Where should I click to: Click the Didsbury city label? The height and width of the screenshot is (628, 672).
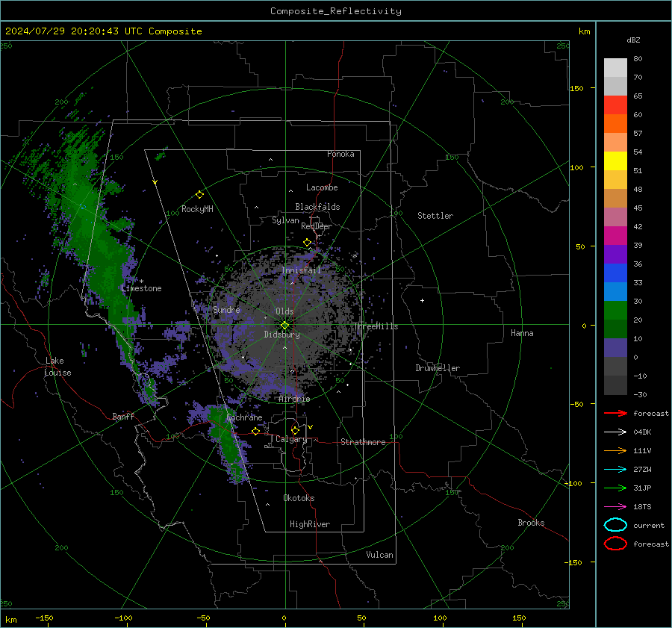pyautogui.click(x=281, y=335)
